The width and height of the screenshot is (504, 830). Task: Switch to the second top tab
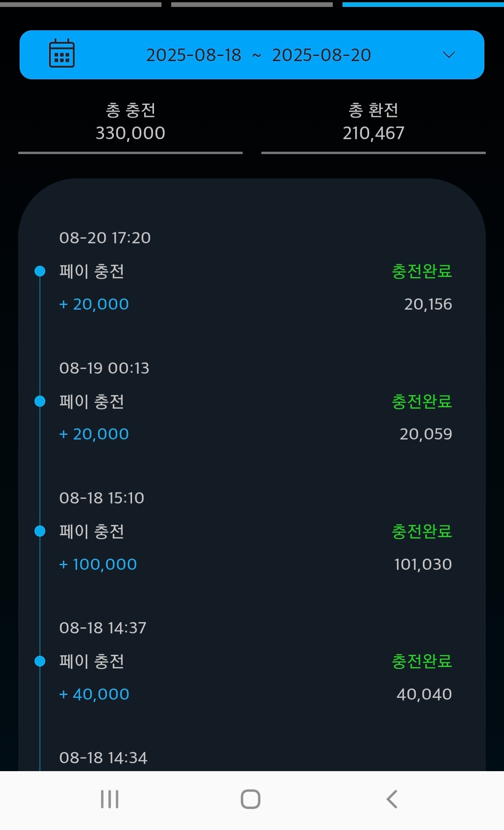pyautogui.click(x=252, y=5)
